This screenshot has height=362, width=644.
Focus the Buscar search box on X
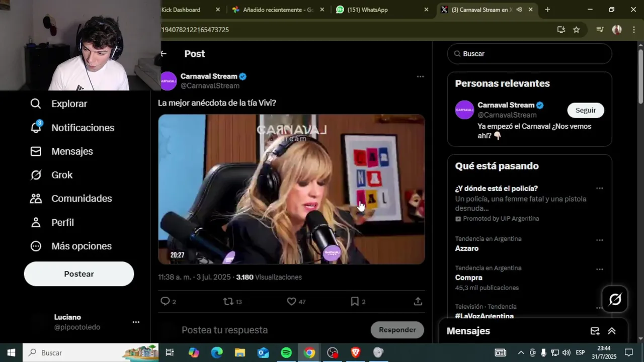(x=530, y=54)
